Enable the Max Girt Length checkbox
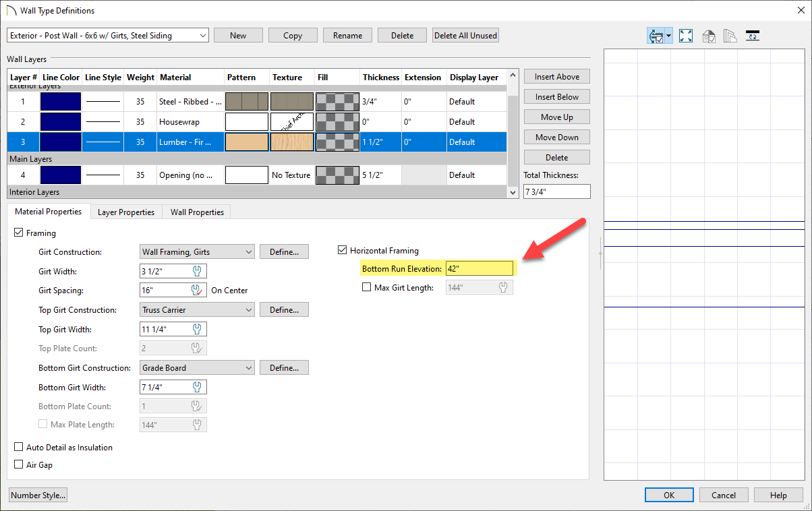Viewport: 812px width, 511px height. [x=367, y=288]
